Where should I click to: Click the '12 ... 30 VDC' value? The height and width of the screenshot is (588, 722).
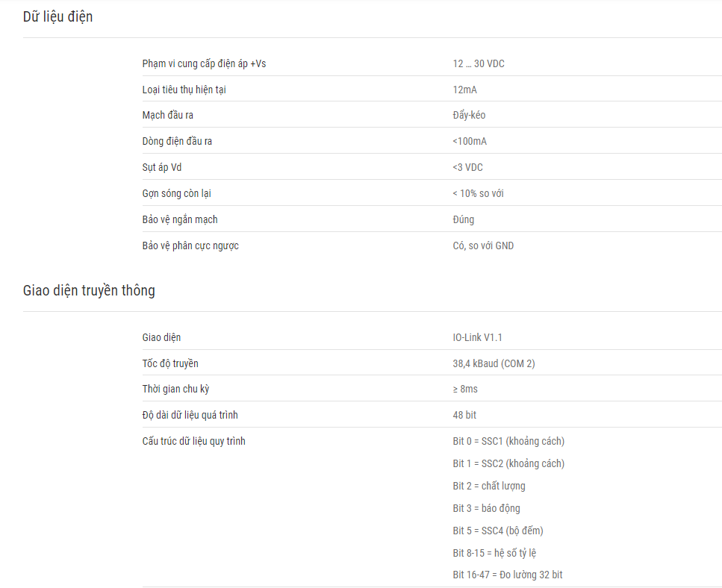pyautogui.click(x=479, y=63)
